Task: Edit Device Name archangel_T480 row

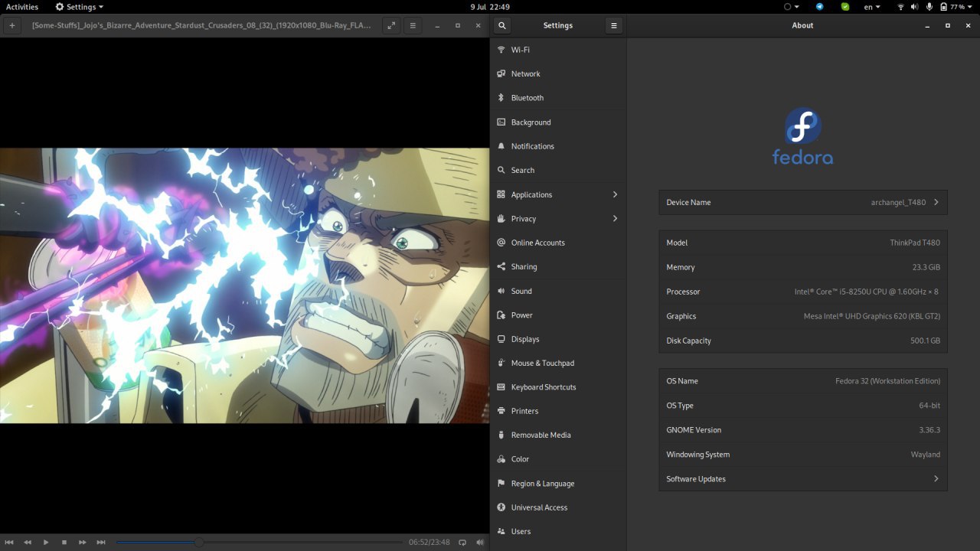Action: click(x=803, y=202)
